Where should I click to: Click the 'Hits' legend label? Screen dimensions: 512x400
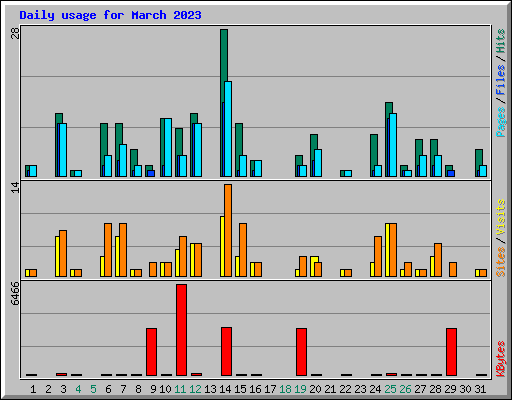point(500,41)
